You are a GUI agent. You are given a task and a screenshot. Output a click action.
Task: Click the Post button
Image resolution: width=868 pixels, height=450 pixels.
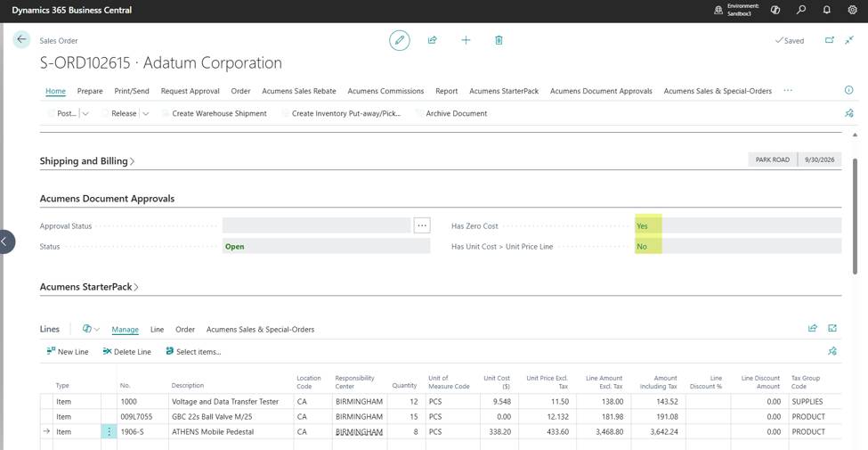pos(61,113)
